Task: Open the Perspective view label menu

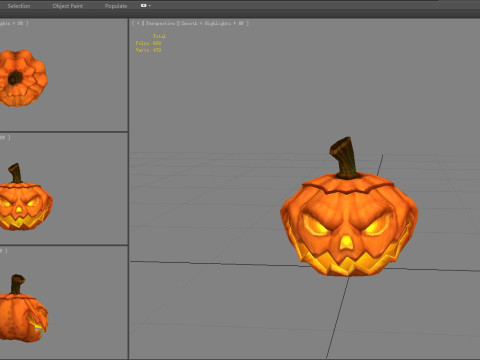Action: point(160,23)
